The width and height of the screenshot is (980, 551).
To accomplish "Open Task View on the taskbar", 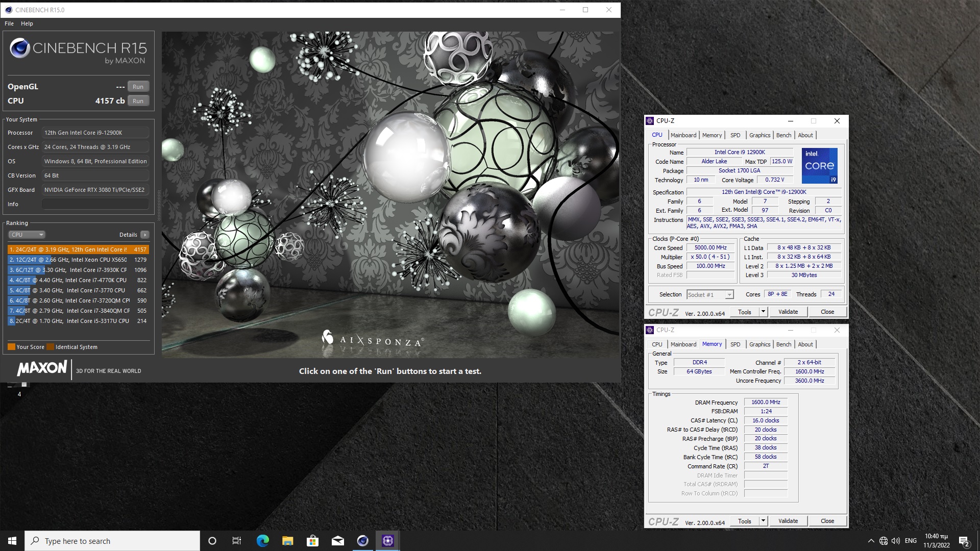I will [x=237, y=541].
